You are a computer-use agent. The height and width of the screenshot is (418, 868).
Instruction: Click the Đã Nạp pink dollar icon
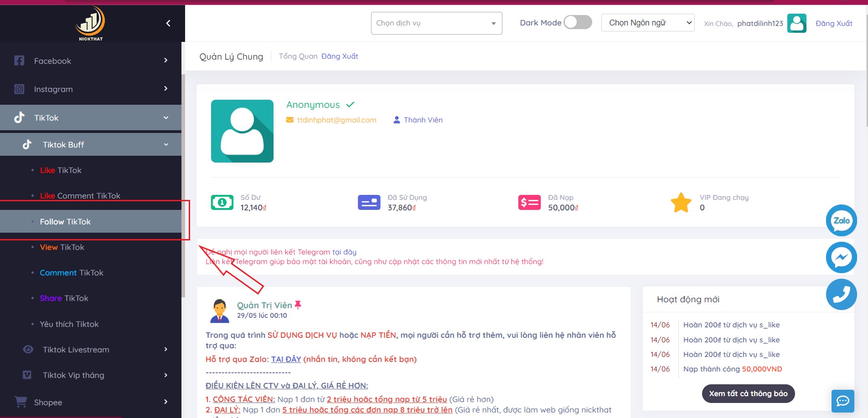point(529,202)
